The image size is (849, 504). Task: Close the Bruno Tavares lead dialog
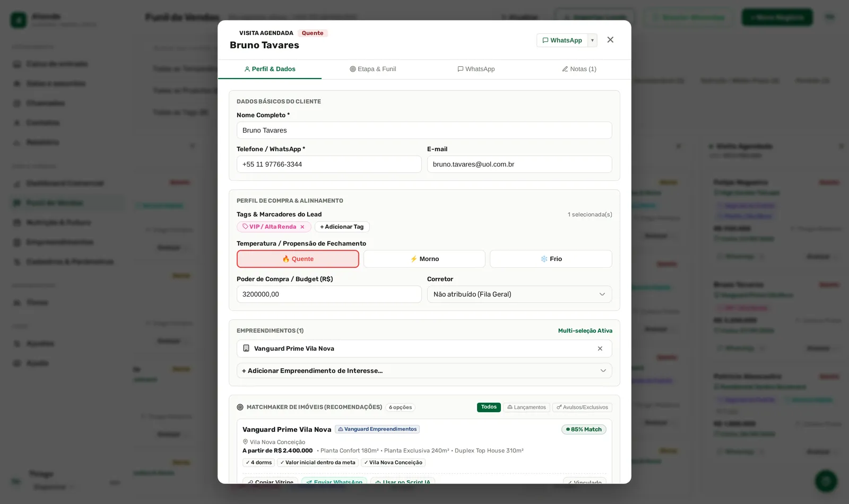point(610,40)
